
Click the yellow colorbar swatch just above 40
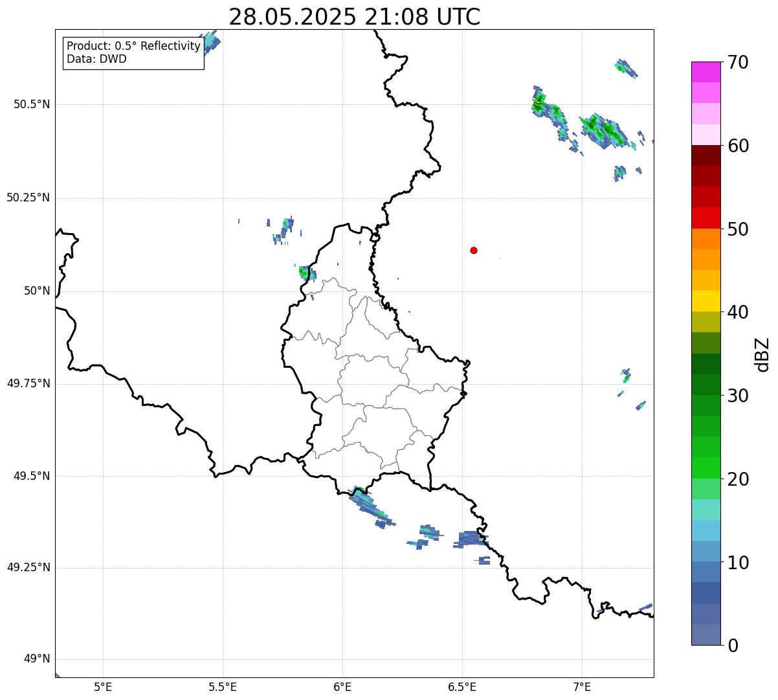point(706,301)
